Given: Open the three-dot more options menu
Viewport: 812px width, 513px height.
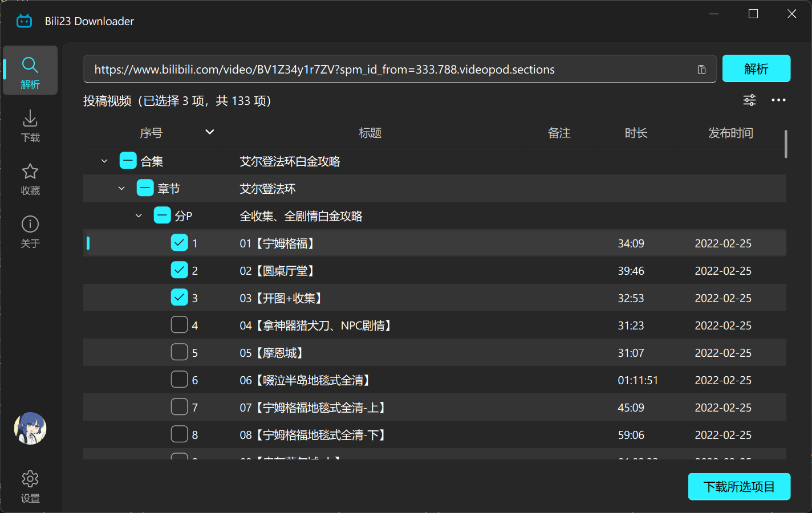Looking at the screenshot, I should 778,100.
